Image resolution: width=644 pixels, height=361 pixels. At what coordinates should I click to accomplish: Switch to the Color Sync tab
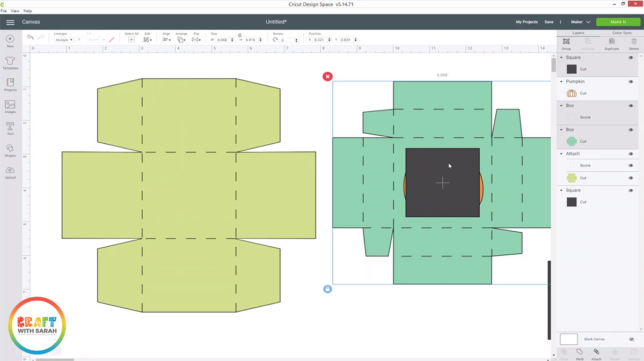(621, 33)
